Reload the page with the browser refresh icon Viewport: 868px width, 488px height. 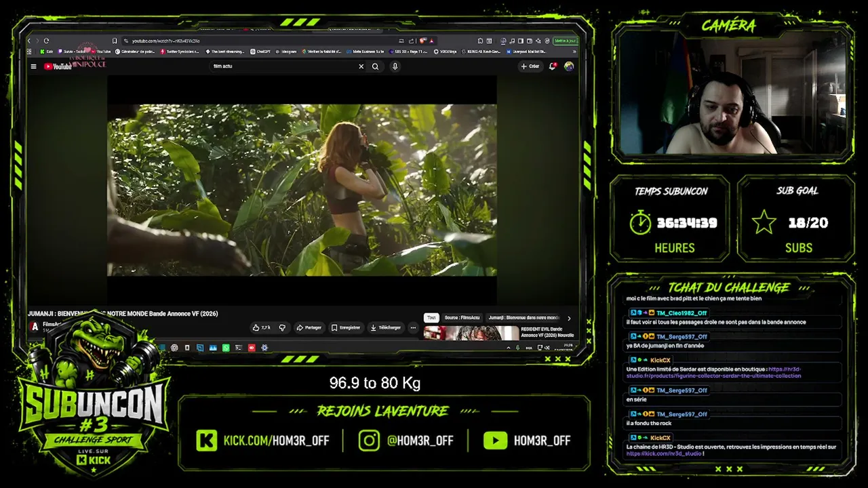46,41
